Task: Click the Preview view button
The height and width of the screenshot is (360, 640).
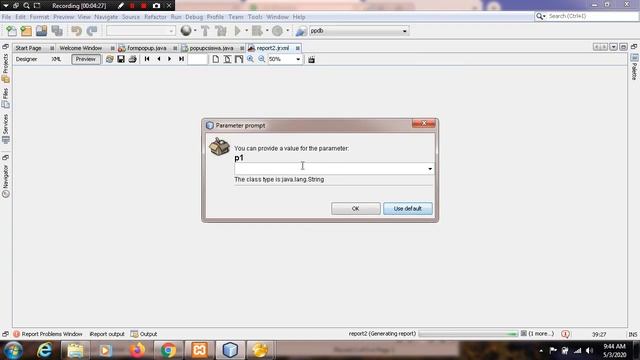Action: pyautogui.click(x=86, y=59)
